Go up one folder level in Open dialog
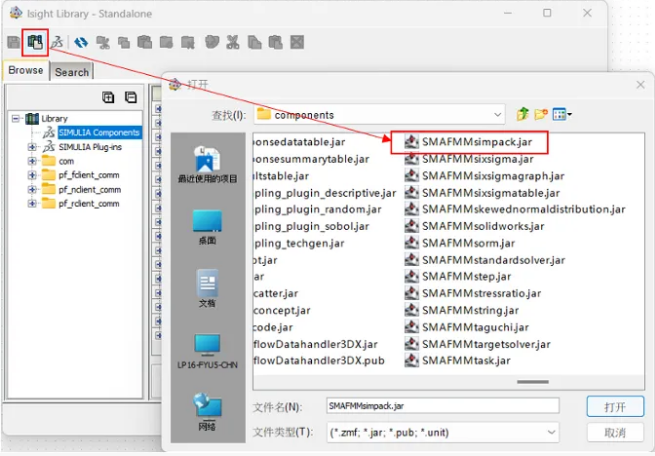The height and width of the screenshot is (456, 655). (522, 114)
